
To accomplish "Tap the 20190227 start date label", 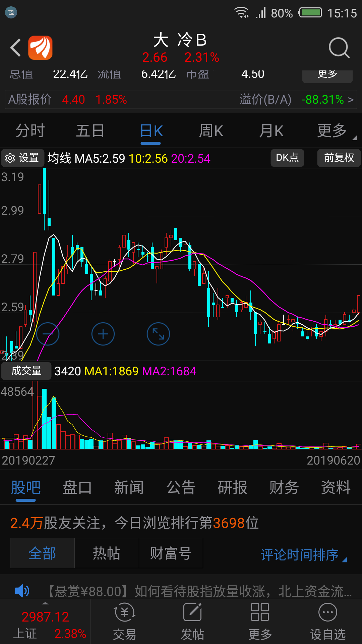I will click(28, 461).
